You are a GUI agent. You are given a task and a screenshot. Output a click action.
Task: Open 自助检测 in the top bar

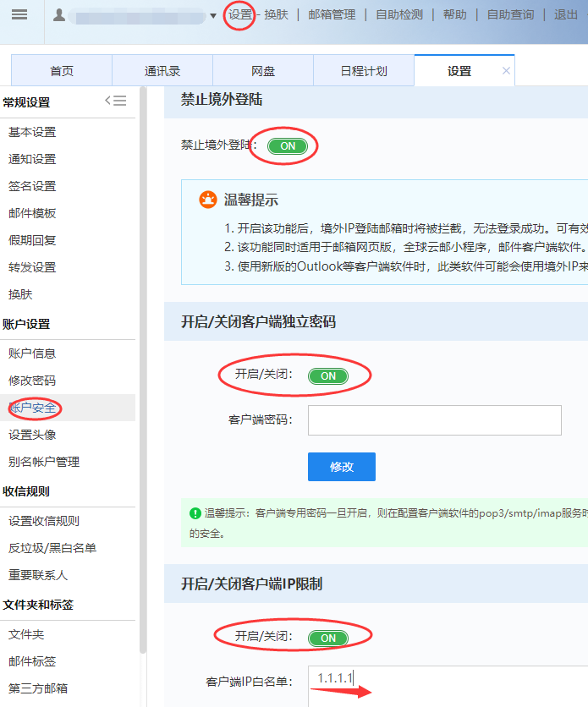click(x=399, y=14)
